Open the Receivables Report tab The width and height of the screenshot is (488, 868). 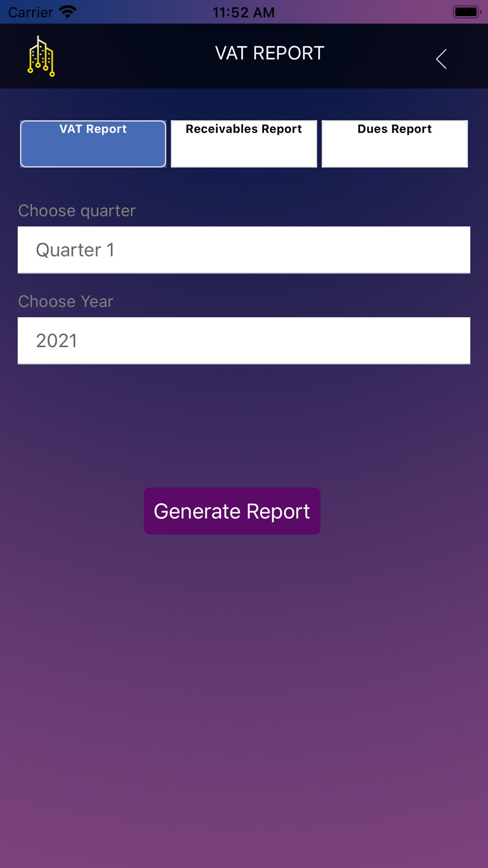[x=244, y=144]
